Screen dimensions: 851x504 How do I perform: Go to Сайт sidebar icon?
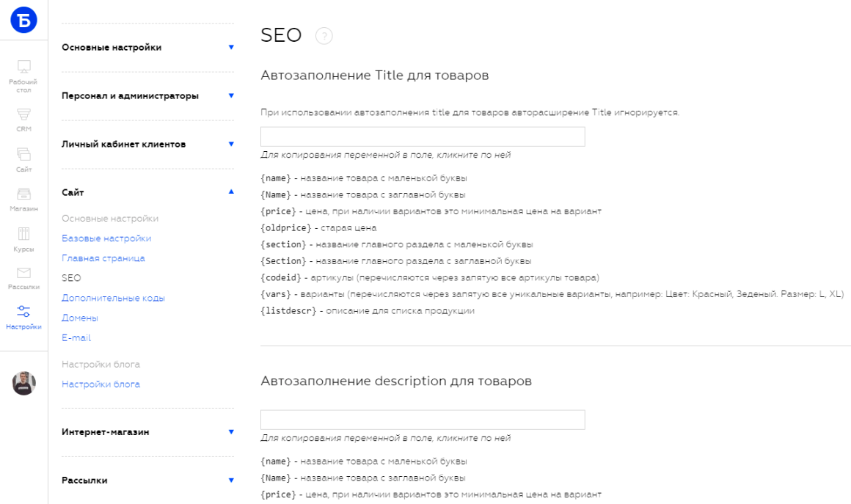click(x=24, y=160)
